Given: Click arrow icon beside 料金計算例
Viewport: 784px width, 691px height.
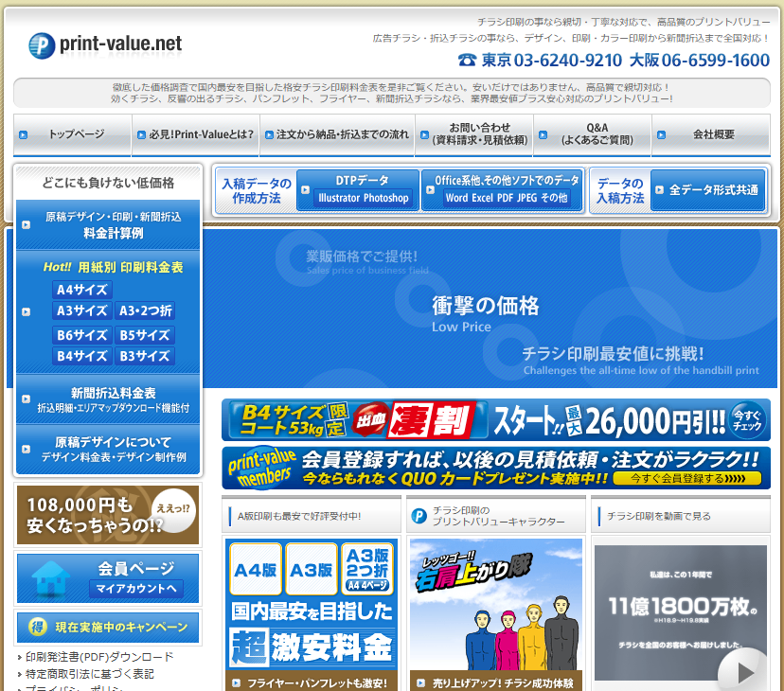Looking at the screenshot, I should tap(26, 225).
